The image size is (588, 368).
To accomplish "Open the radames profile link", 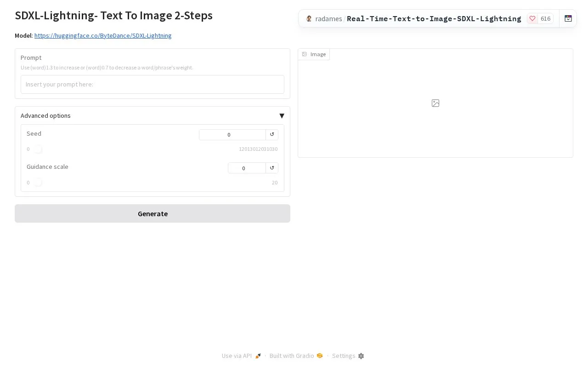I will 328,19.
